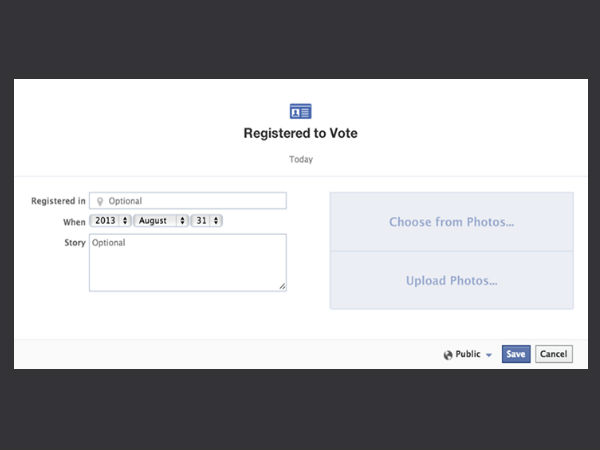This screenshot has height=450, width=600.
Task: Click the Today date text
Action: (x=301, y=159)
